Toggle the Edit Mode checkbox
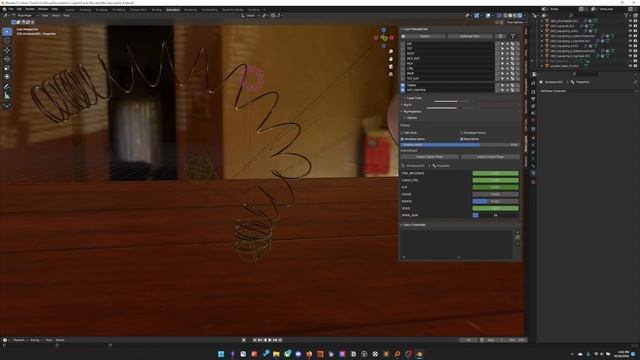 point(402,133)
